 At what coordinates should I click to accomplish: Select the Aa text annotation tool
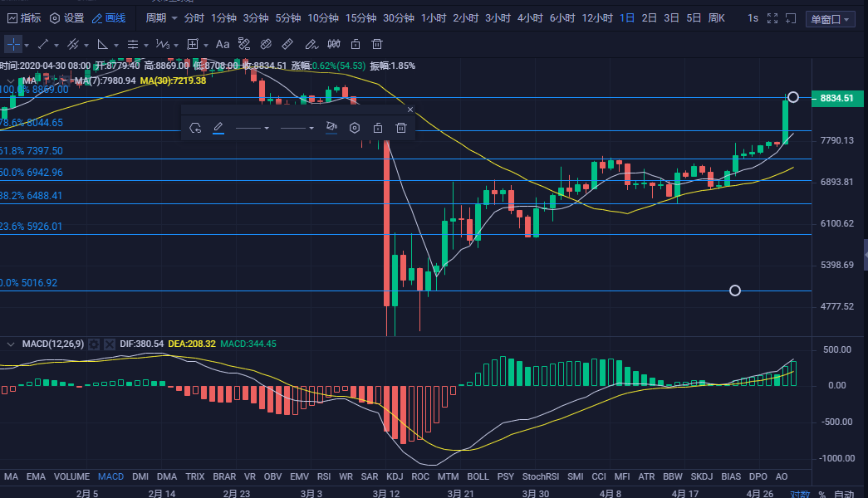223,44
